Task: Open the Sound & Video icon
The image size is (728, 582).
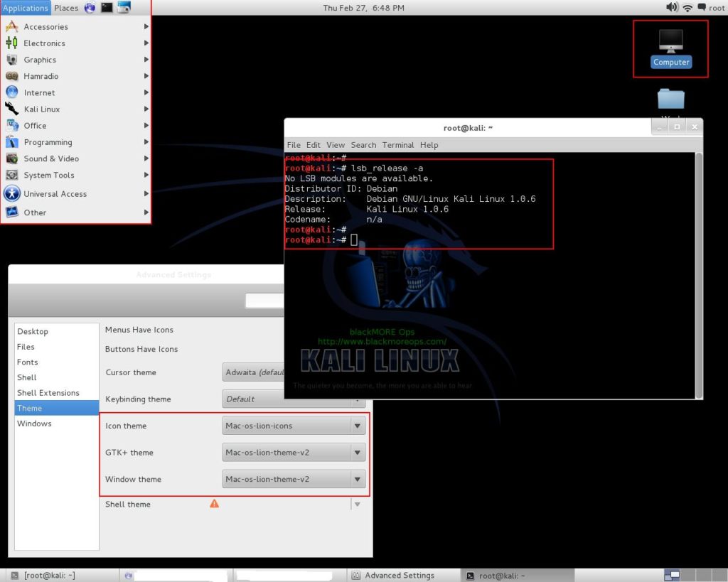Action: [11, 158]
